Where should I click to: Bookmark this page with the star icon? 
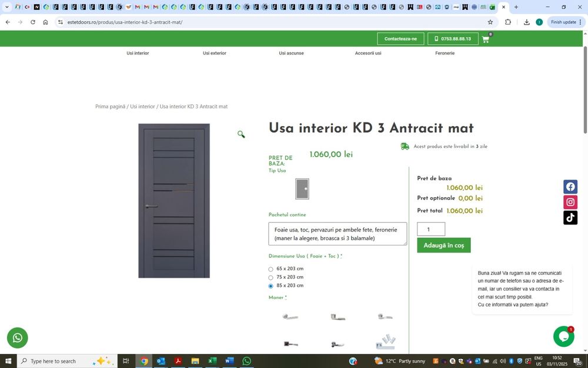pos(490,22)
